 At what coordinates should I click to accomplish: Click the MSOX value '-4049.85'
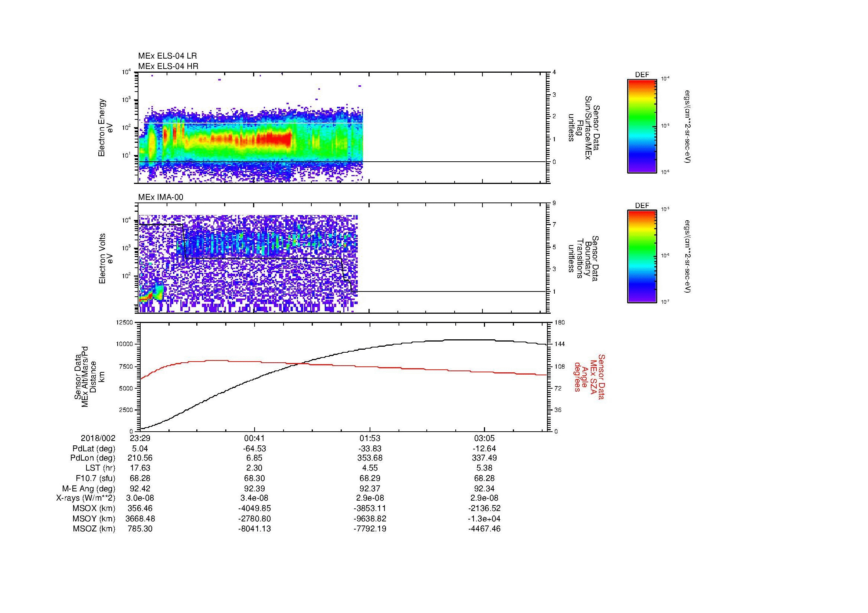coord(255,509)
